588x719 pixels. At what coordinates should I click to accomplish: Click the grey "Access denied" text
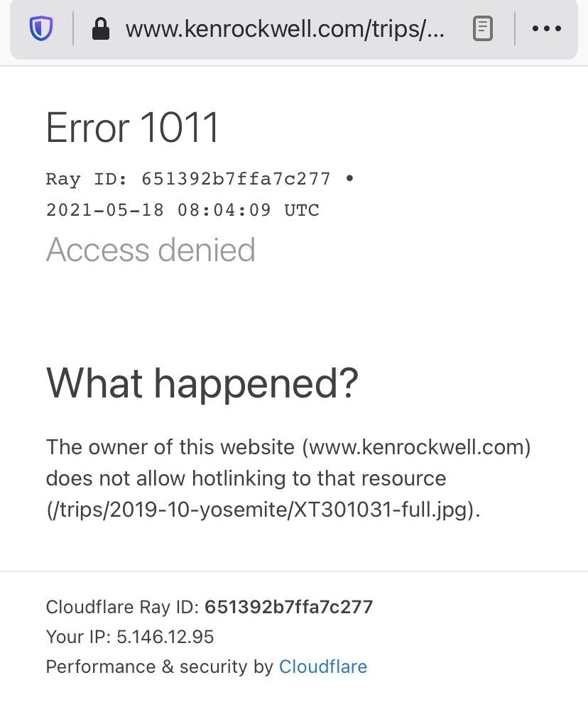coord(151,250)
